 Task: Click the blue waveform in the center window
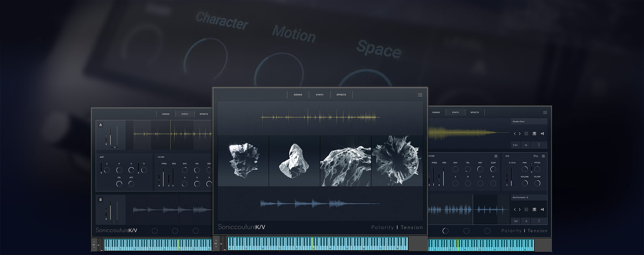tap(320, 204)
